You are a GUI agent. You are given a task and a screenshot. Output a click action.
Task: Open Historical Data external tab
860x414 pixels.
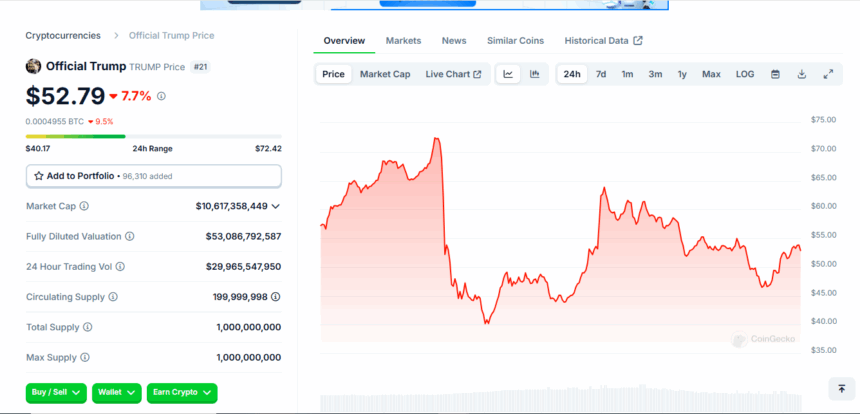[x=603, y=41]
